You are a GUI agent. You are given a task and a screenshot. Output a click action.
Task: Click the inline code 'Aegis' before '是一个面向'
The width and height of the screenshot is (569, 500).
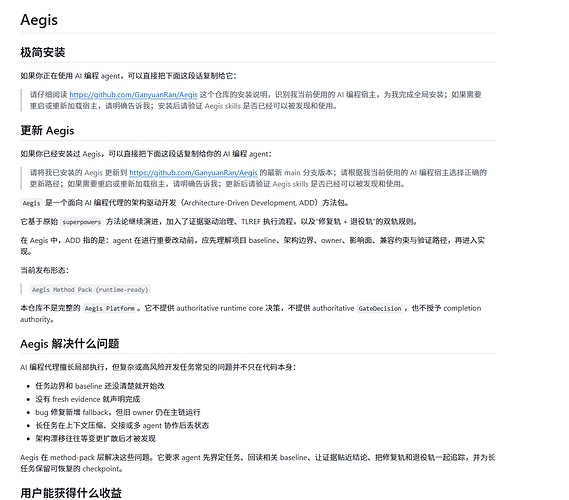coord(31,203)
